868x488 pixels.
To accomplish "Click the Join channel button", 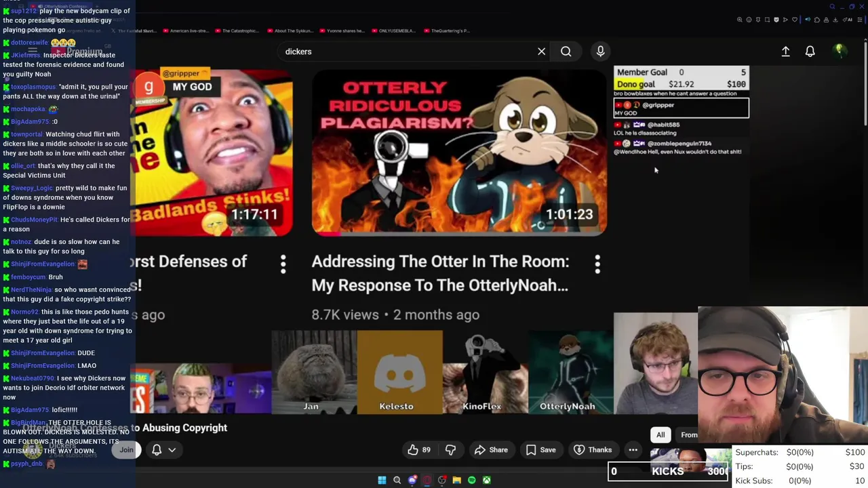I will click(126, 449).
